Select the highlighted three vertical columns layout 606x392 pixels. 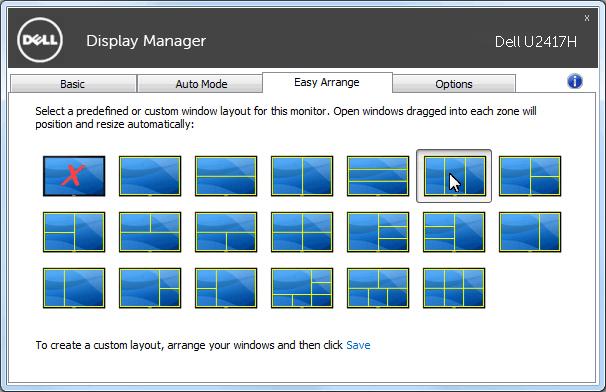coord(454,176)
